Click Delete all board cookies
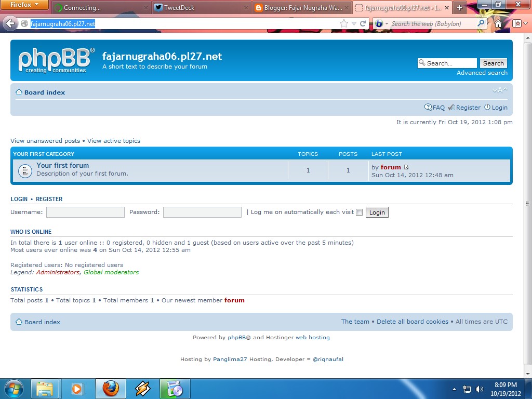 click(x=412, y=322)
